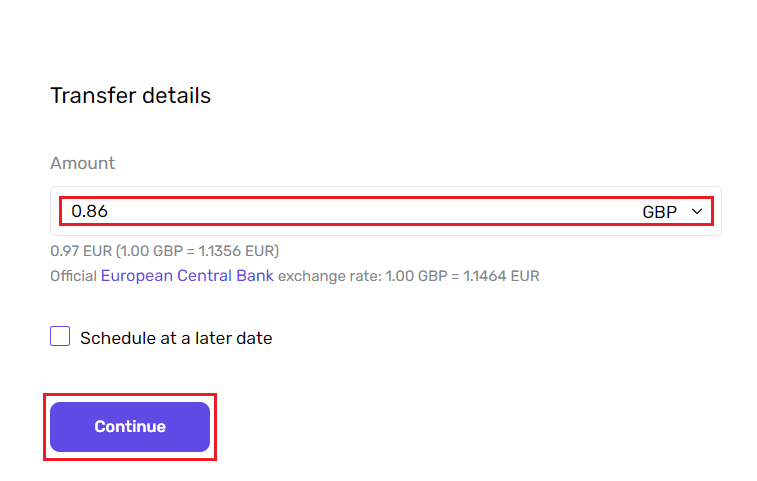This screenshot has height=481, width=757.
Task: Change currency via the GBP selector
Action: [672, 212]
